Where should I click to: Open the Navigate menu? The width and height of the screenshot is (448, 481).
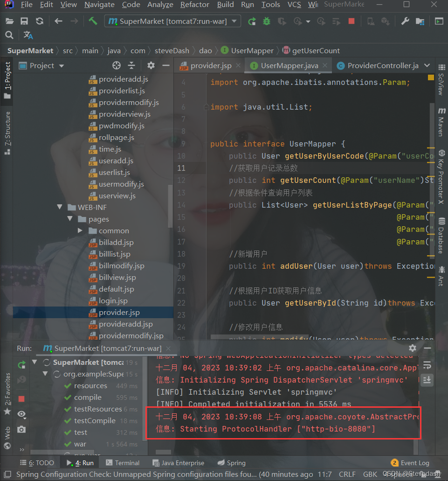[x=99, y=5]
